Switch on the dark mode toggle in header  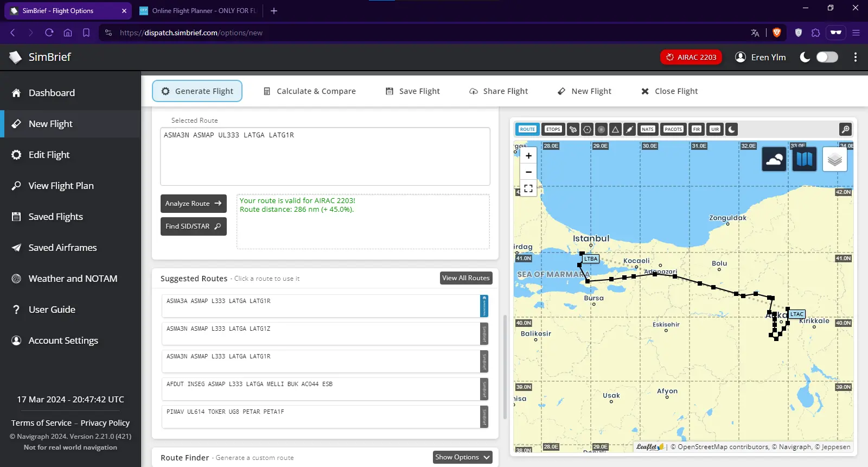[827, 57]
